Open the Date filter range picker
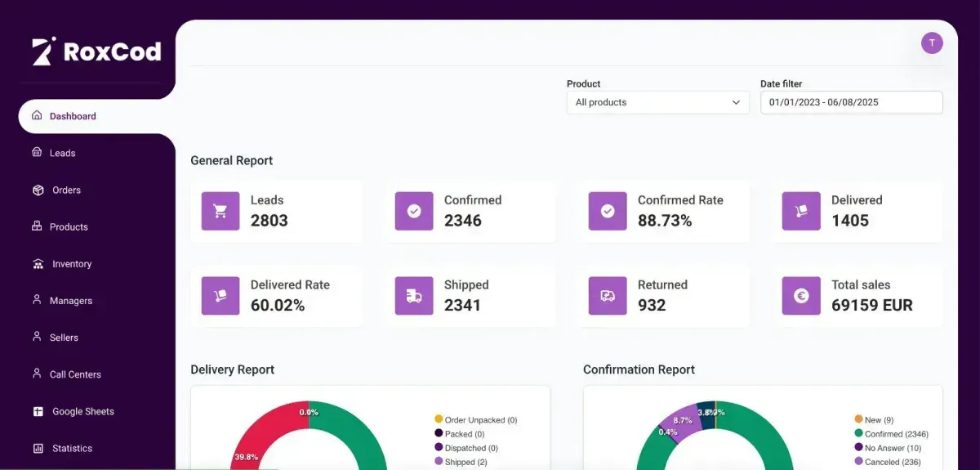The image size is (980, 470). click(x=851, y=102)
